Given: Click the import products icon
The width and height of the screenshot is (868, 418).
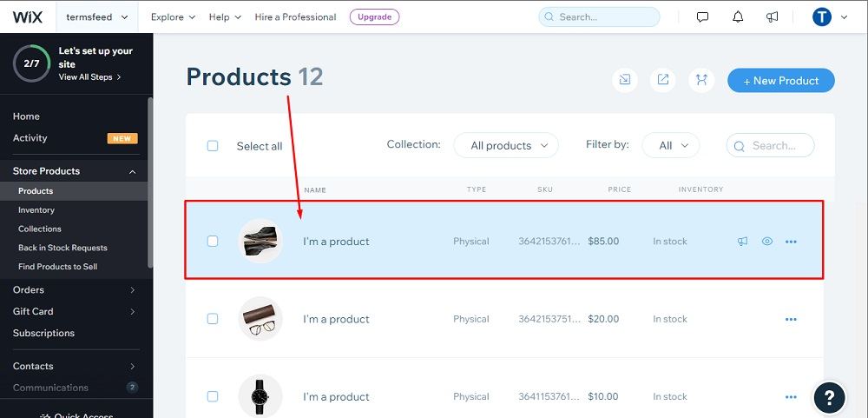Looking at the screenshot, I should click(x=624, y=80).
